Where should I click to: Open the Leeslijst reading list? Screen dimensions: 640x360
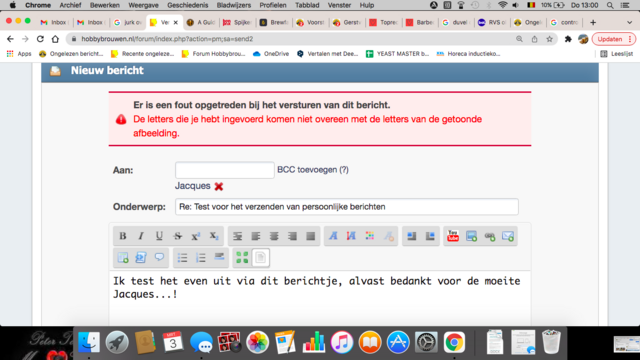617,54
